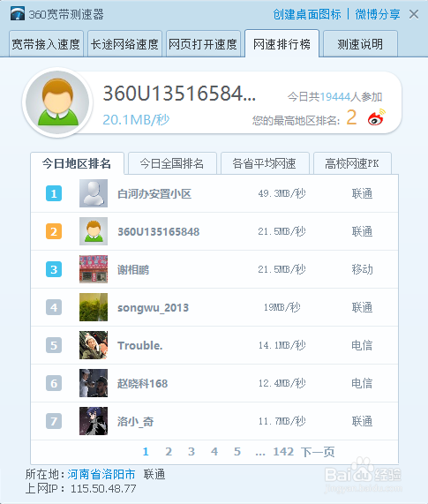Viewport: 428px width, 504px height.
Task: Go to ranking page 1
Action: click(146, 452)
